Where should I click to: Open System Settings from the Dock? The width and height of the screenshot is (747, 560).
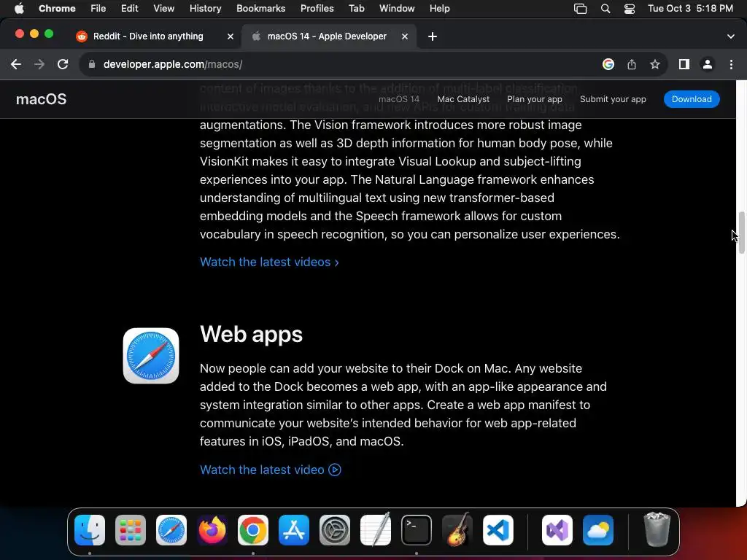[x=334, y=530]
